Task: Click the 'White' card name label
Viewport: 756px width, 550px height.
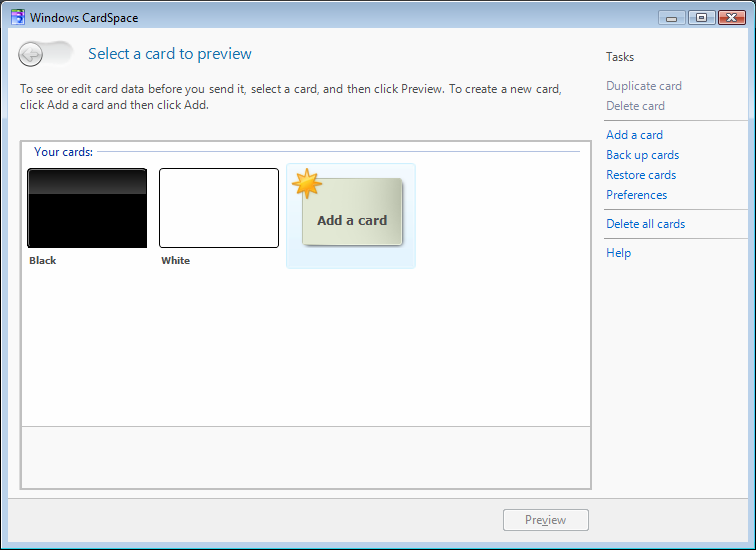Action: point(176,260)
